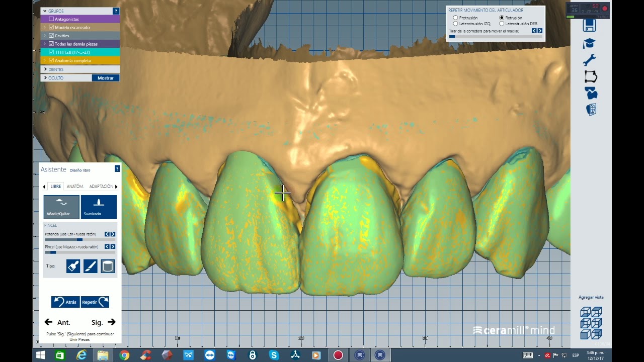Choose the wide paintbrush brush type

[x=73, y=266]
